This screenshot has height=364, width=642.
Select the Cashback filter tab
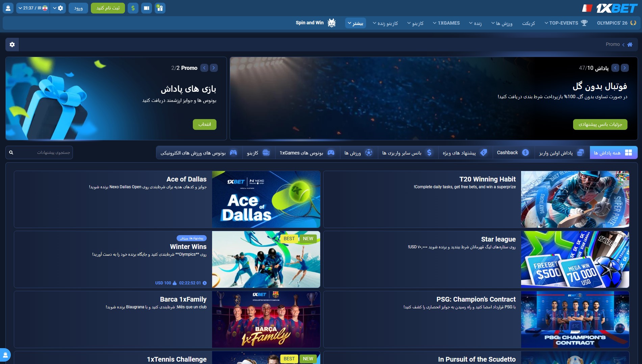pos(512,153)
